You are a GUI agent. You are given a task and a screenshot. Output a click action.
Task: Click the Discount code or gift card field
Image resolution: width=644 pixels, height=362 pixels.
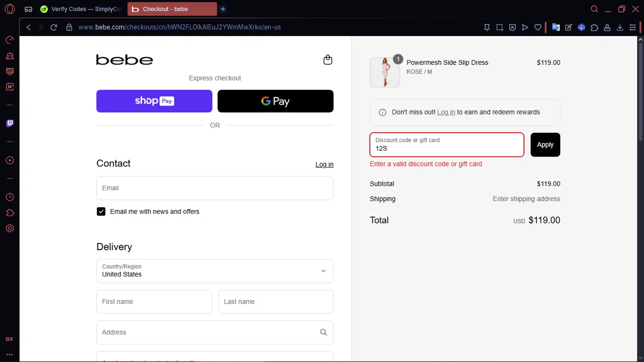(x=447, y=145)
